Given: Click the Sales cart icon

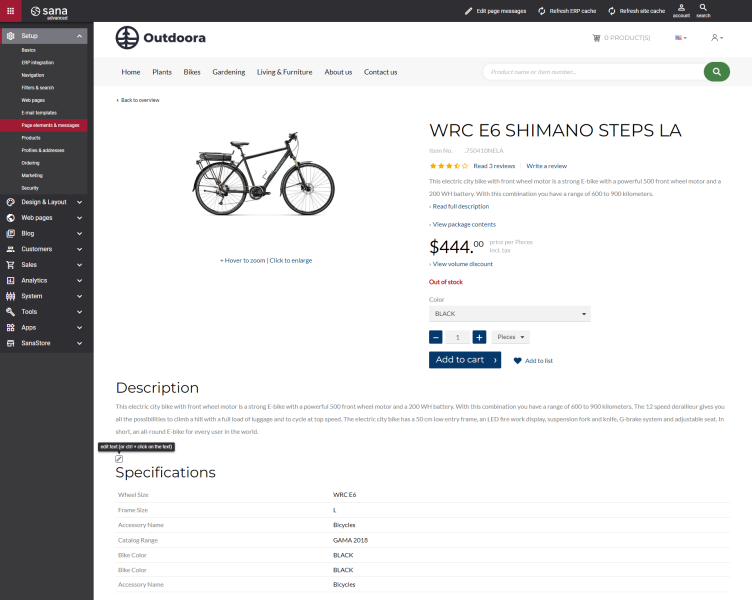Looking at the screenshot, I should coord(11,265).
